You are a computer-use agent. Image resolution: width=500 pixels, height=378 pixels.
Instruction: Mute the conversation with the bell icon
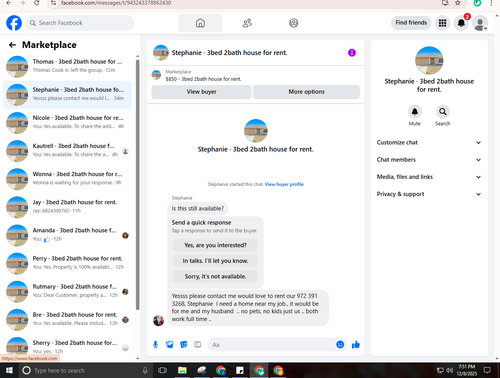[415, 112]
